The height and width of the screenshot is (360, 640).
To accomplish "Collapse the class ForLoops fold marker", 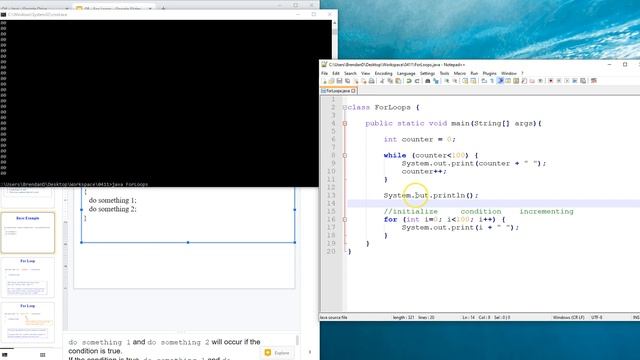I will pos(345,107).
